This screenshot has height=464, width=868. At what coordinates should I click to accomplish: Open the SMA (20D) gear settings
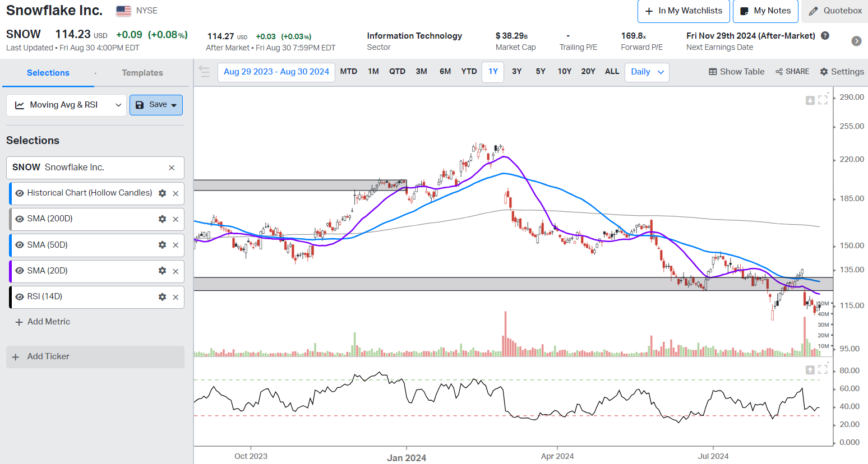[x=162, y=271]
